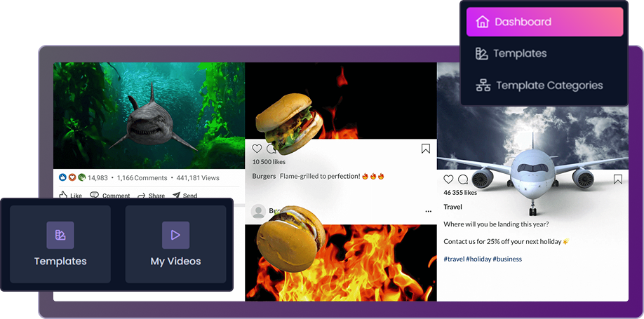This screenshot has width=644, height=319.
Task: Click the #business hashtag link
Action: (507, 259)
